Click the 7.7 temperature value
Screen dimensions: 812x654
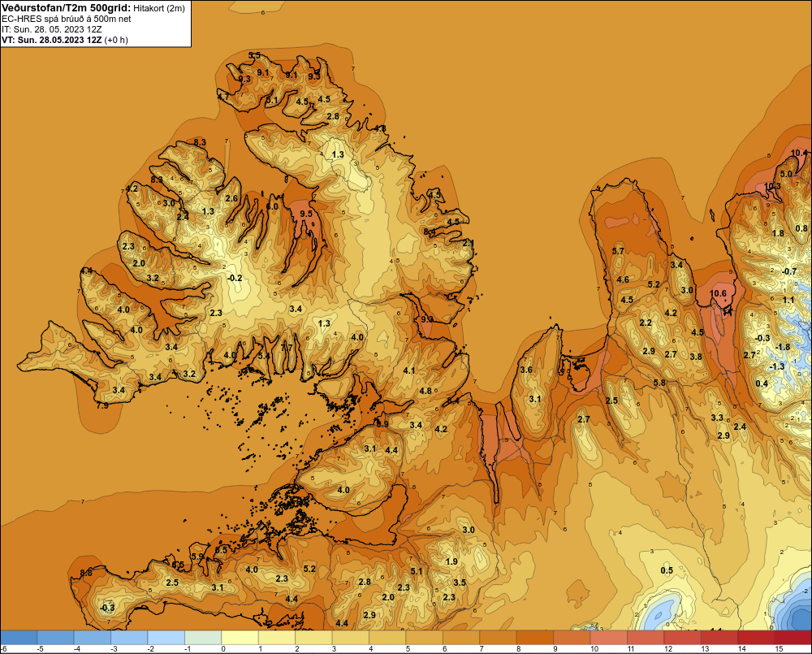pyautogui.click(x=287, y=349)
